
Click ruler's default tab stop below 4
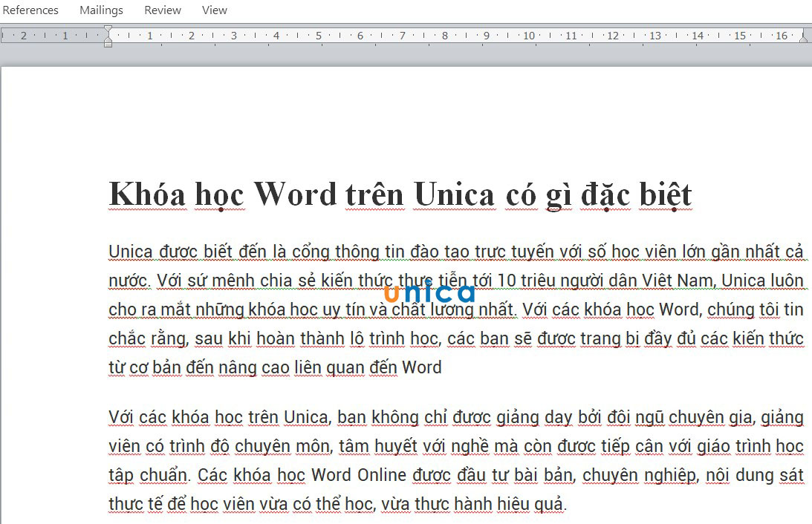(268, 45)
